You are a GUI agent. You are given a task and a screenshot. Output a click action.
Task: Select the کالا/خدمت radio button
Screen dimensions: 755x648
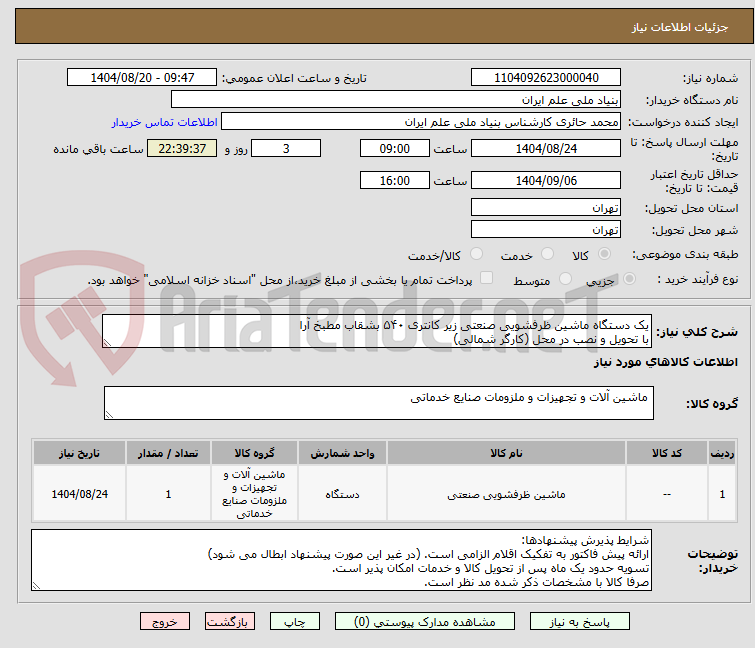pos(476,254)
